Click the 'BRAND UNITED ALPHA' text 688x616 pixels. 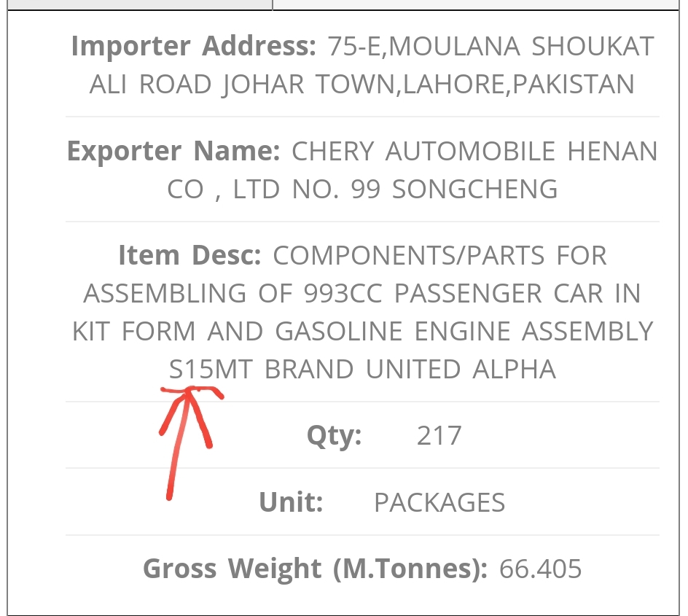coord(410,369)
